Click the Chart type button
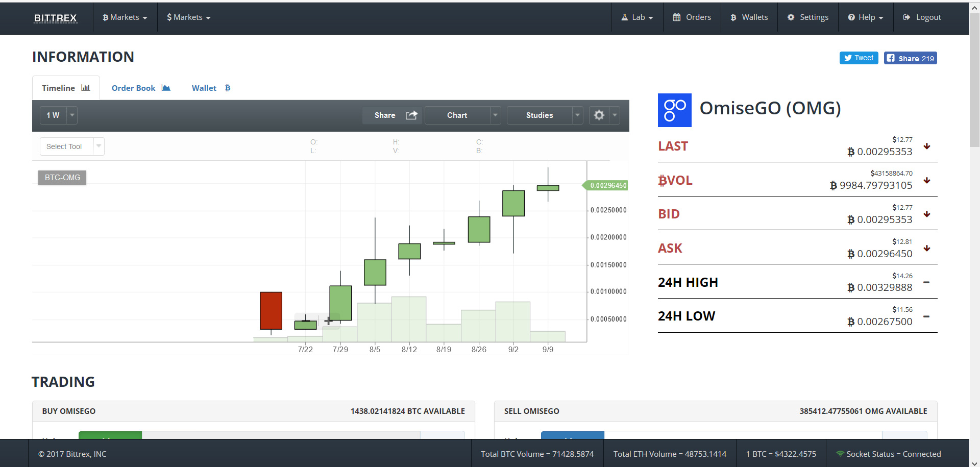The height and width of the screenshot is (467, 980). (x=457, y=115)
